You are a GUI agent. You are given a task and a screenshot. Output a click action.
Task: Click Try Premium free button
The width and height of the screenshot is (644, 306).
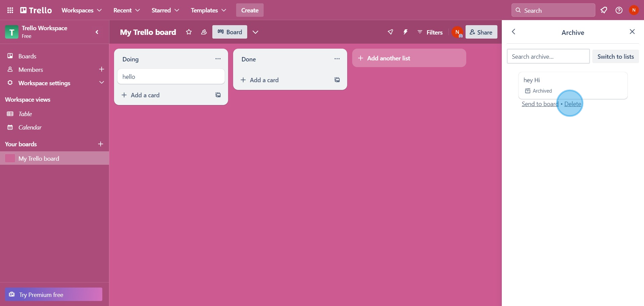click(54, 294)
